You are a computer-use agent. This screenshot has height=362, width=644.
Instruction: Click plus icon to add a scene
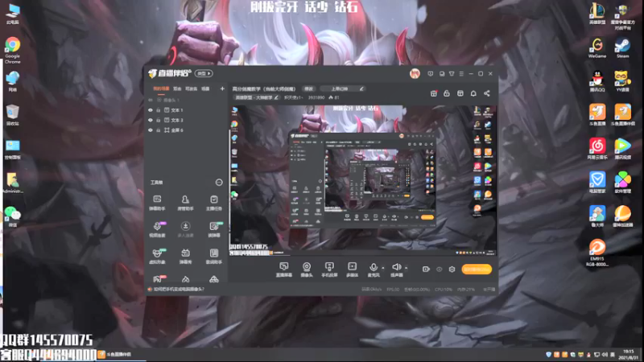coord(222,88)
